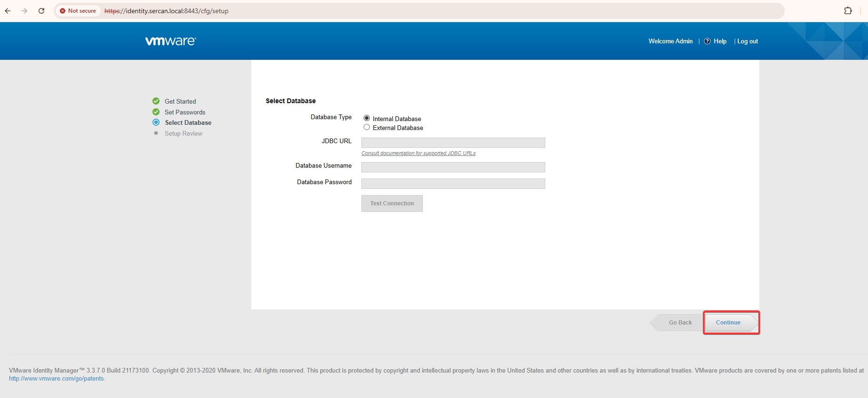Click the Get Started green checkmark icon
The image size is (868, 398).
pos(156,101)
